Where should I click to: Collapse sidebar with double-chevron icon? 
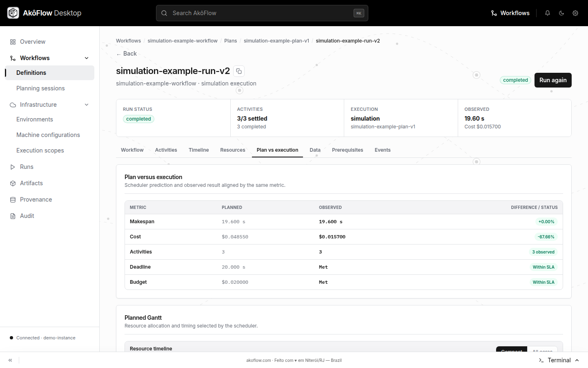click(10, 360)
